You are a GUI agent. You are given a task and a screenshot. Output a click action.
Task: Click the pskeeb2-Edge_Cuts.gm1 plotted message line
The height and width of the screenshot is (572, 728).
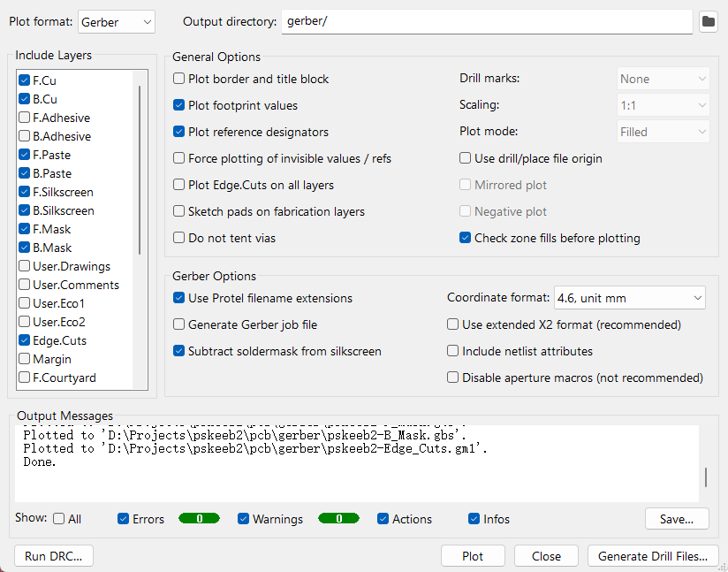pos(255,448)
